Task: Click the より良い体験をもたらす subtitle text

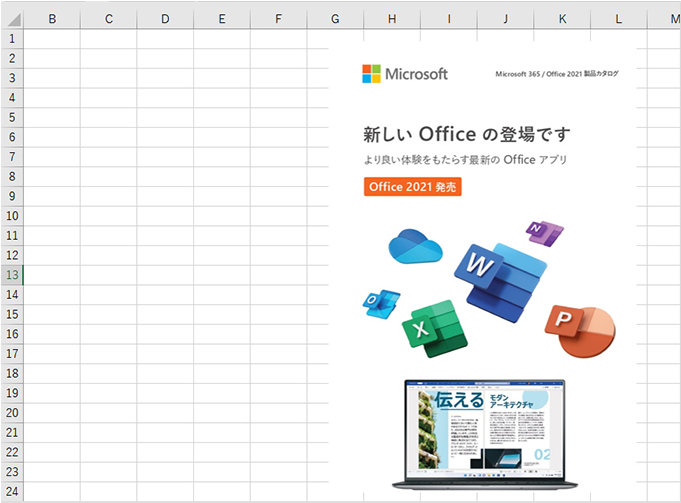Action: 466,160
